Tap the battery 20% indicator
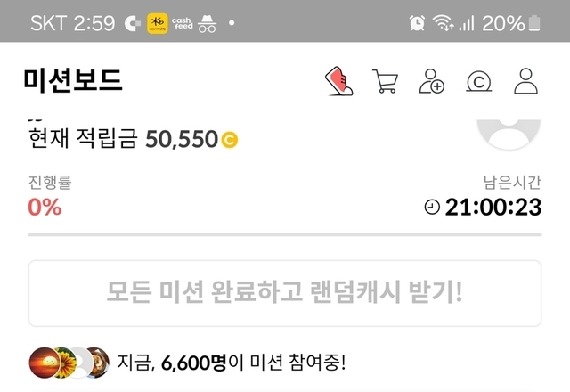 [511, 23]
